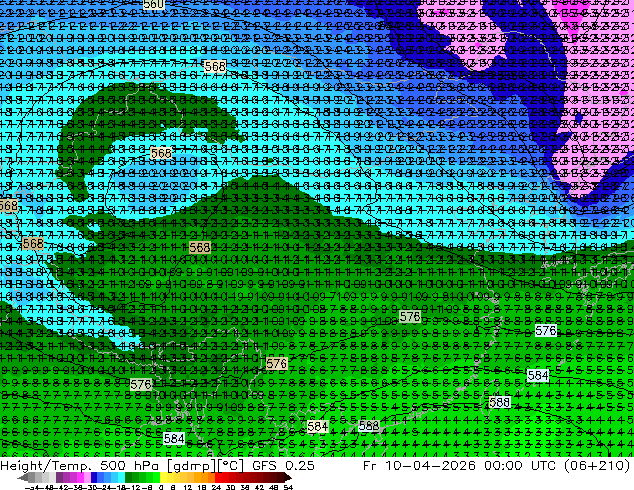Screen dimensions: 634x490
Task: Click the '(06+210)' forecast run text
Action: (x=595, y=465)
